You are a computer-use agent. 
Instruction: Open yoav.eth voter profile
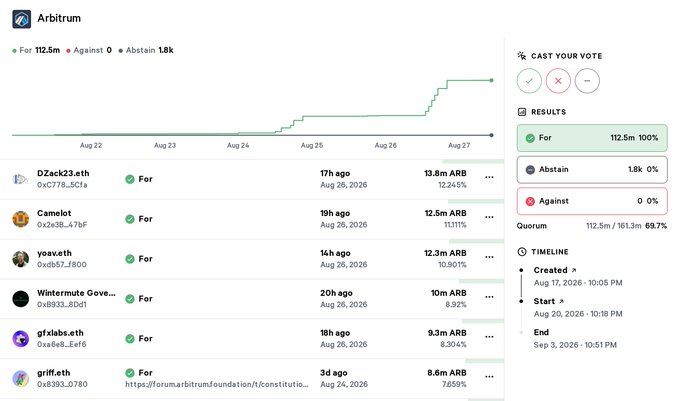tap(55, 253)
